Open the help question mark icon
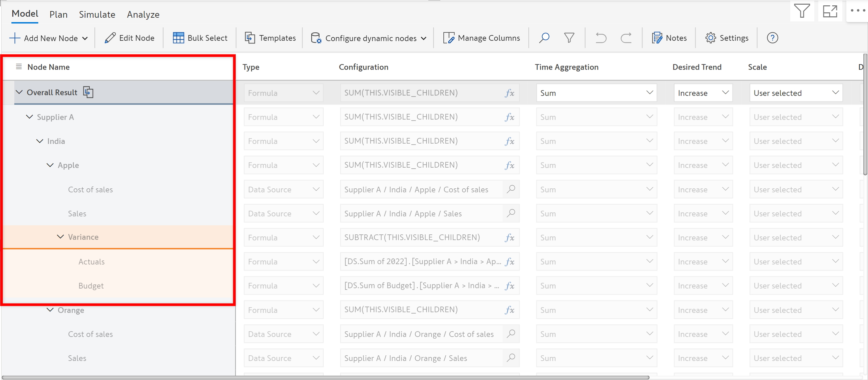868x380 pixels. (x=772, y=38)
